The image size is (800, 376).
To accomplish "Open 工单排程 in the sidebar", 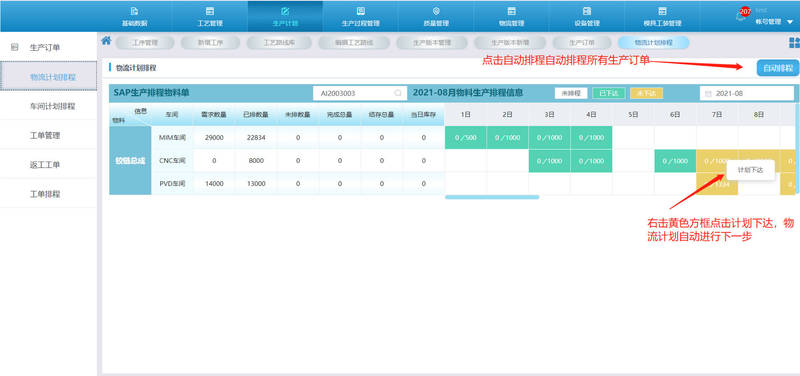I will 48,194.
